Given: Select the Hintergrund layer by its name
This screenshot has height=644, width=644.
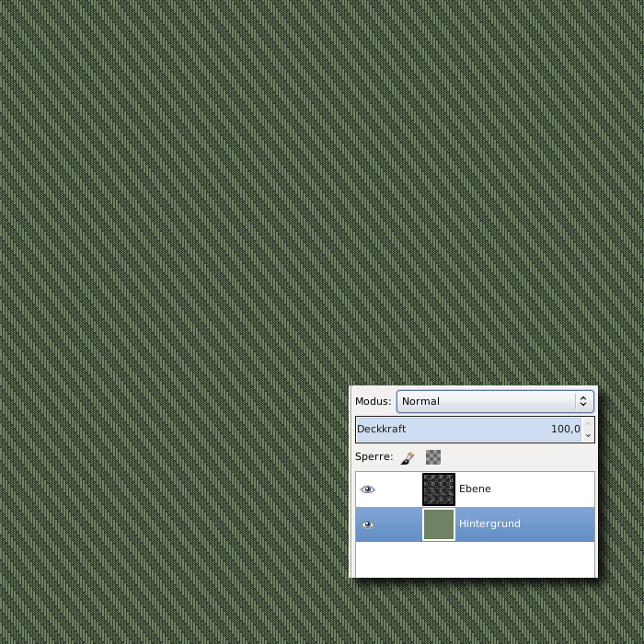Looking at the screenshot, I should [489, 524].
